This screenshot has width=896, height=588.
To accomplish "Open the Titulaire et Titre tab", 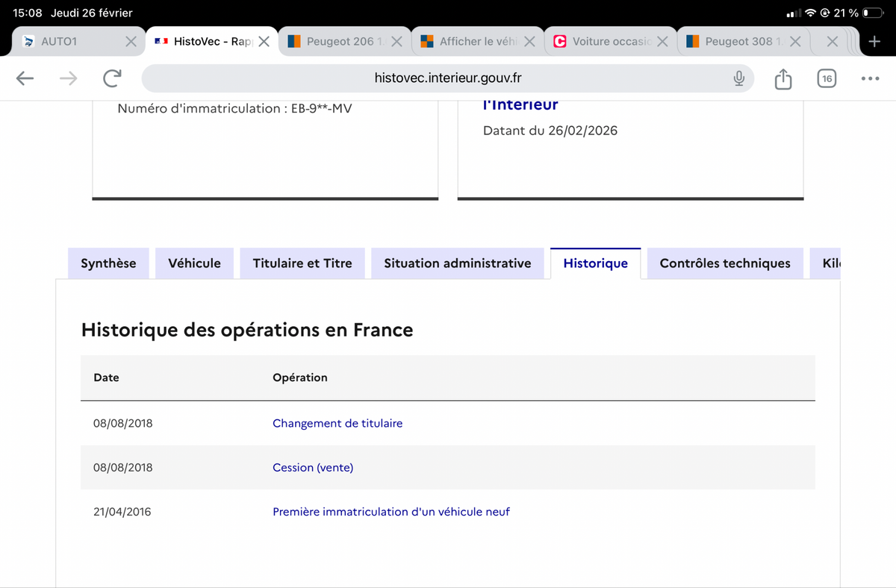I will pos(302,263).
